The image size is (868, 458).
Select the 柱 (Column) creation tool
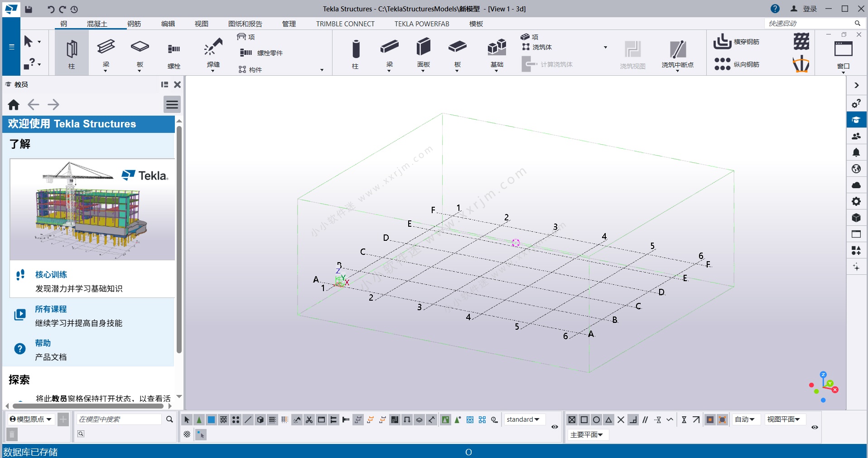point(71,53)
